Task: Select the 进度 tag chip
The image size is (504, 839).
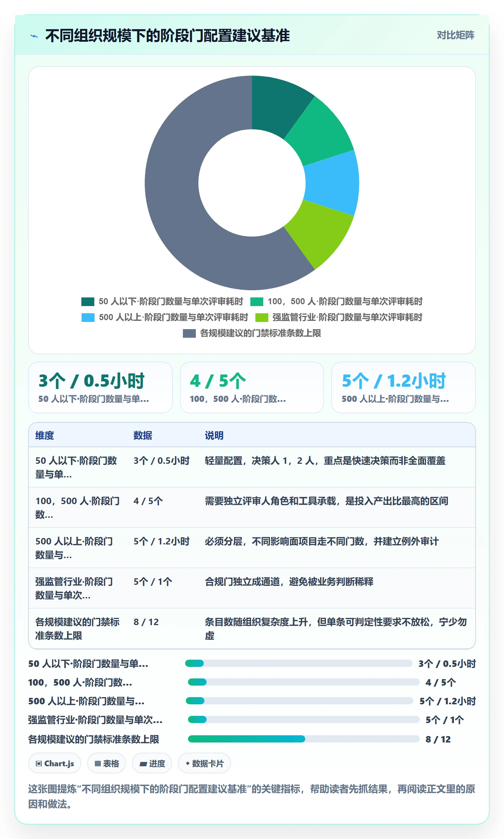Action: [152, 763]
